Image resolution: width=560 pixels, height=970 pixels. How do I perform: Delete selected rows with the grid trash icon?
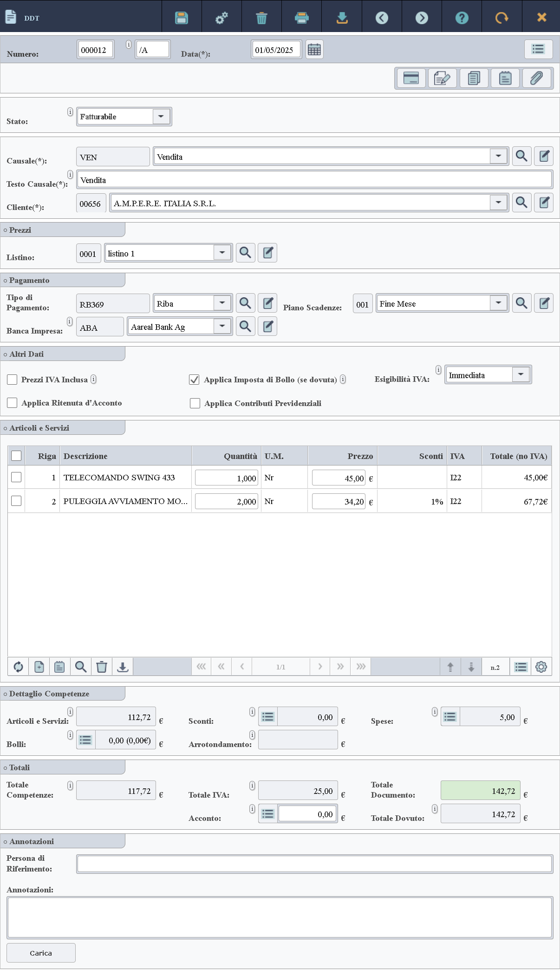pyautogui.click(x=102, y=667)
